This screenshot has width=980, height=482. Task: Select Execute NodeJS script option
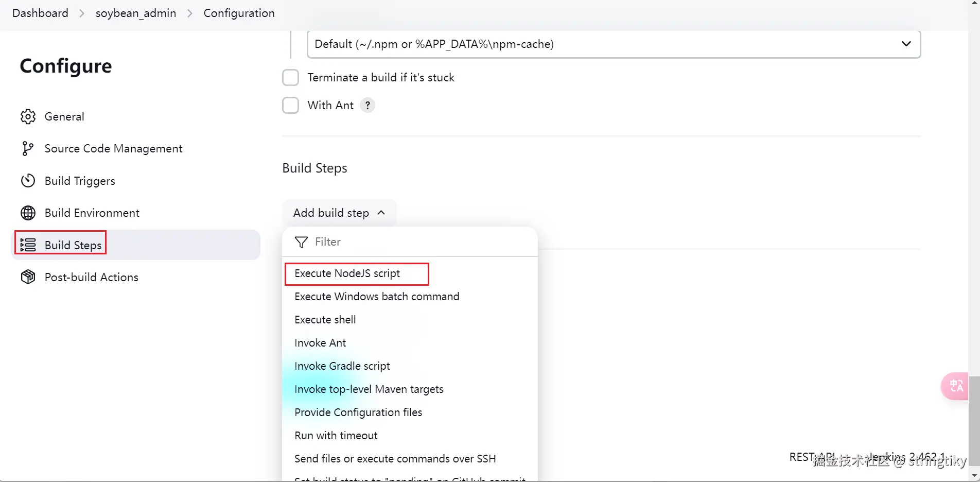[347, 273]
